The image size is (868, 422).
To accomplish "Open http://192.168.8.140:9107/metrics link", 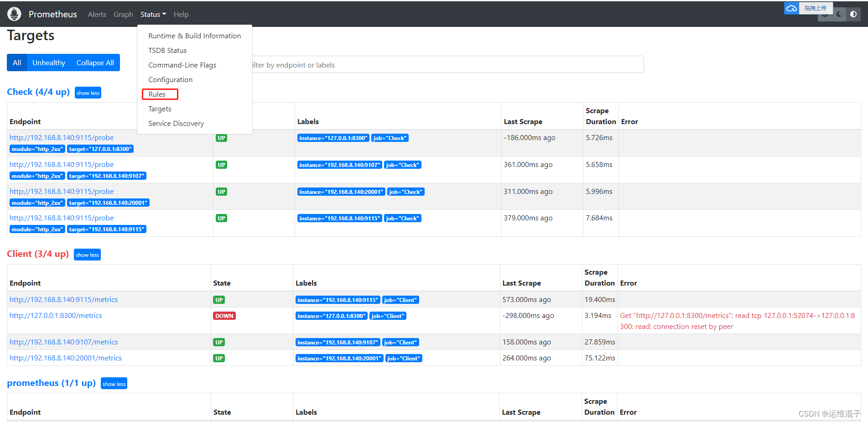I will point(63,342).
